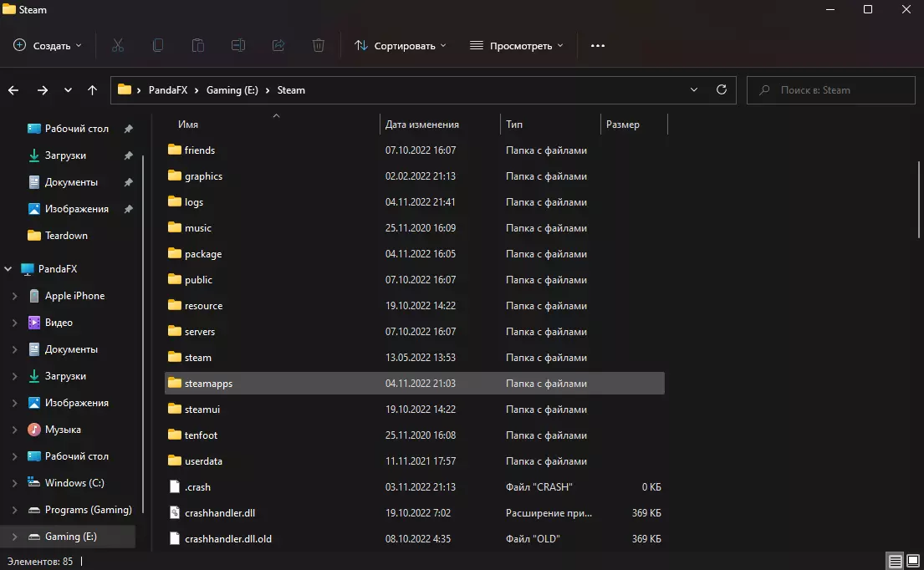
Task: Open the address bar history dropdown
Action: 694,89
